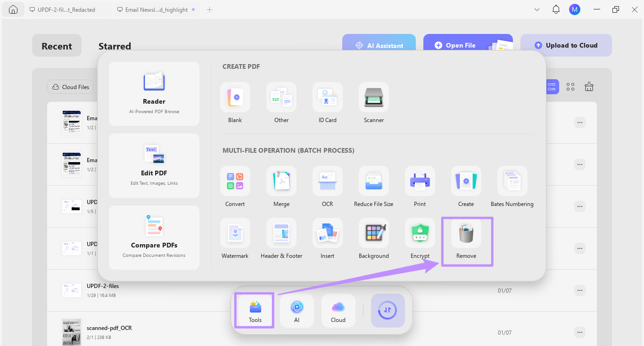
Task: Click the Cloud Files filter button
Action: point(70,87)
